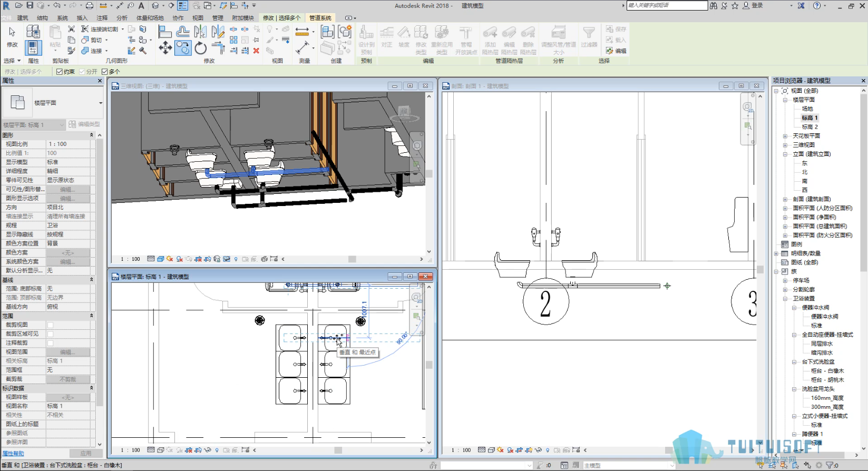
Task: Click the 属性帮助 link
Action: click(13, 454)
